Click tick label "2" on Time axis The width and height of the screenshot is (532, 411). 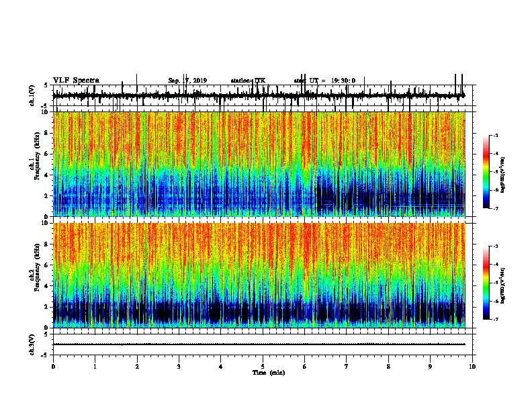[137, 367]
